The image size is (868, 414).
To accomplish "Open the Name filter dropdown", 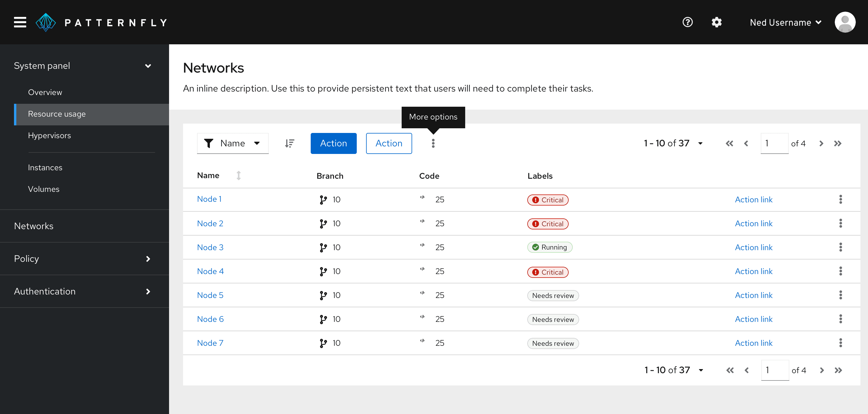I will pyautogui.click(x=232, y=143).
